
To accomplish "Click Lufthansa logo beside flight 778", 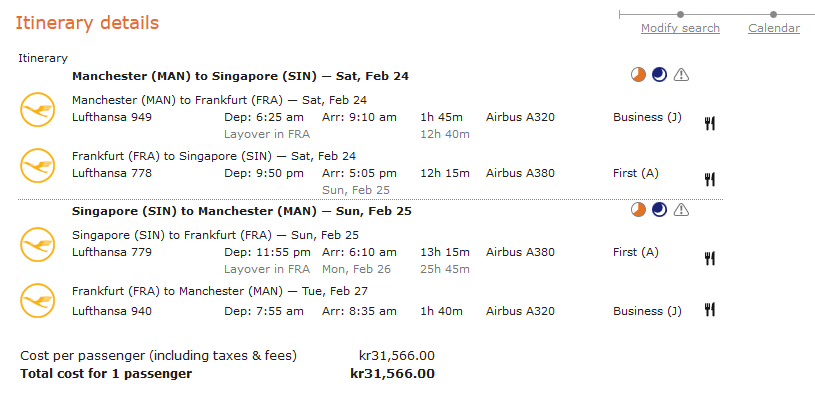I will click(38, 165).
